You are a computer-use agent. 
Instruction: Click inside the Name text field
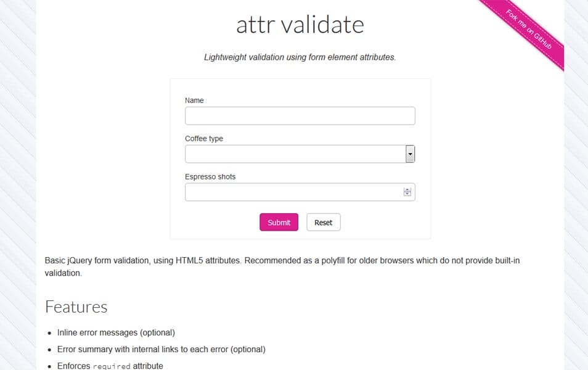(x=300, y=115)
